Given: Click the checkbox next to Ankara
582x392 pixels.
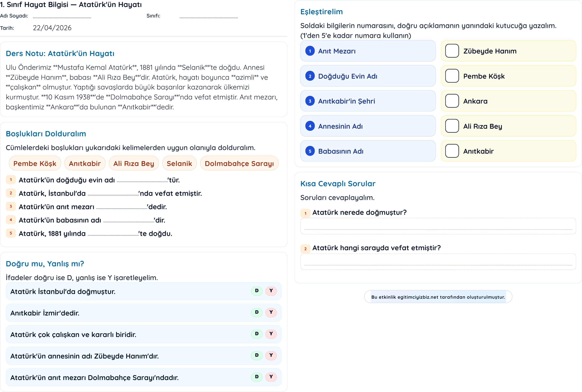Looking at the screenshot, I should 452,101.
